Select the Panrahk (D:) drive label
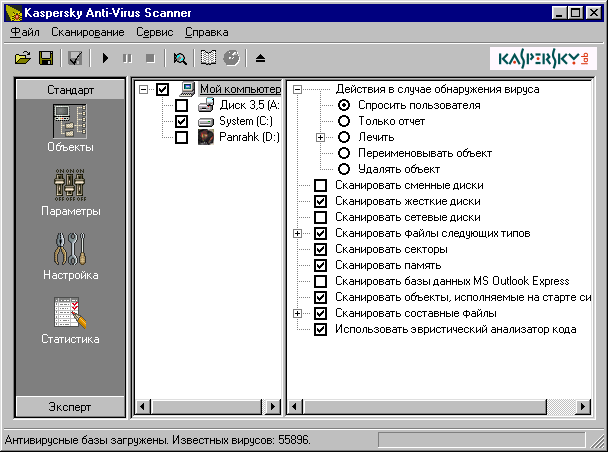 249,137
